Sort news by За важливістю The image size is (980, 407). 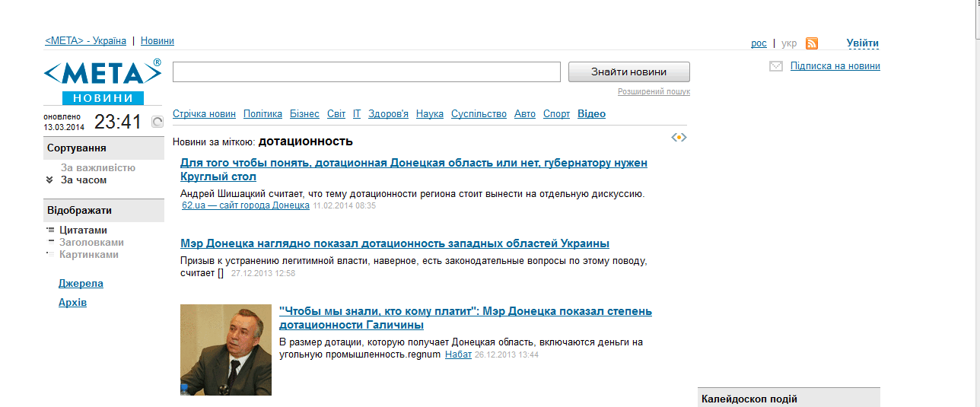tap(98, 168)
